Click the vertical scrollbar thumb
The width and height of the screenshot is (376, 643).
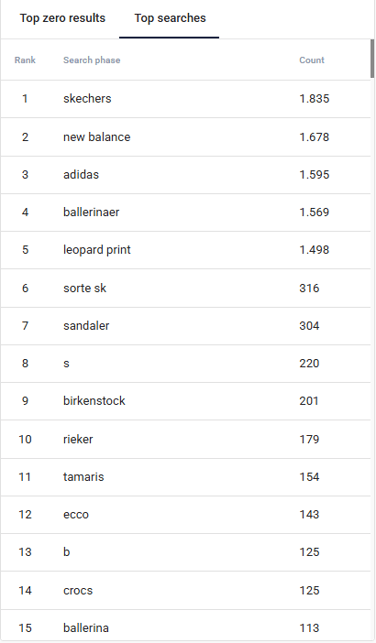372,58
